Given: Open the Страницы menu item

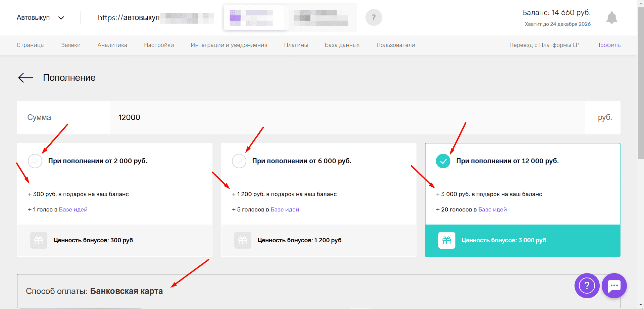Looking at the screenshot, I should point(31,45).
